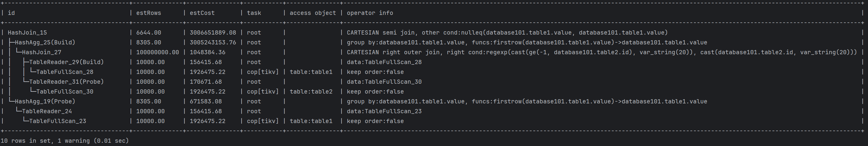Image resolution: width=868 pixels, height=146 pixels.
Task: Click the HashJoin_27 operator row
Action: [41, 52]
